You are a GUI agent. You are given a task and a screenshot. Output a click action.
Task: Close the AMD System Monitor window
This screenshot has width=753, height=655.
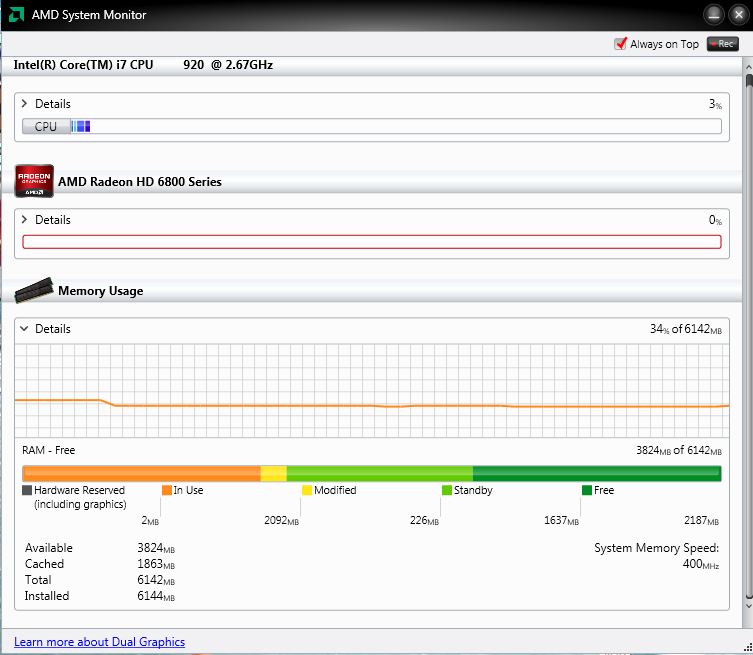tap(739, 15)
